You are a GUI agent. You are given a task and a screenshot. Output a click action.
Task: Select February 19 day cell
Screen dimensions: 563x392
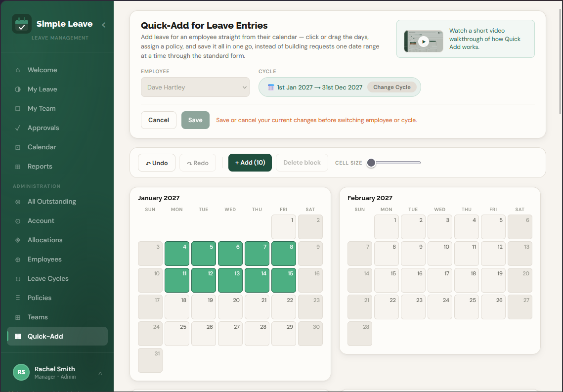point(493,280)
